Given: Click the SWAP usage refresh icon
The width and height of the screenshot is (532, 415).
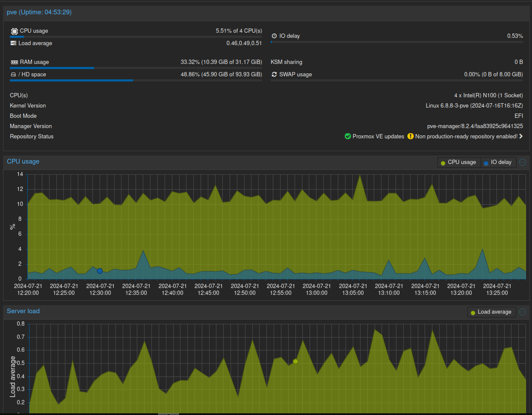Looking at the screenshot, I should pyautogui.click(x=274, y=75).
